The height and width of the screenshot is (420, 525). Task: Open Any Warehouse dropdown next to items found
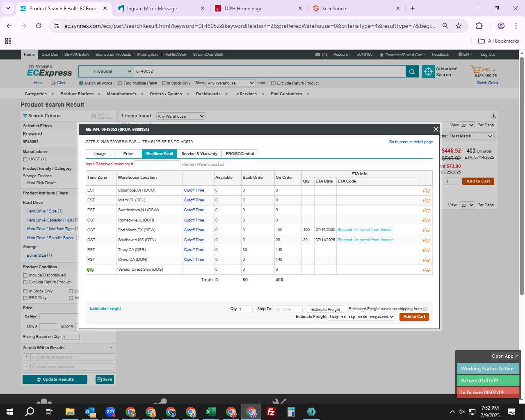pos(180,116)
